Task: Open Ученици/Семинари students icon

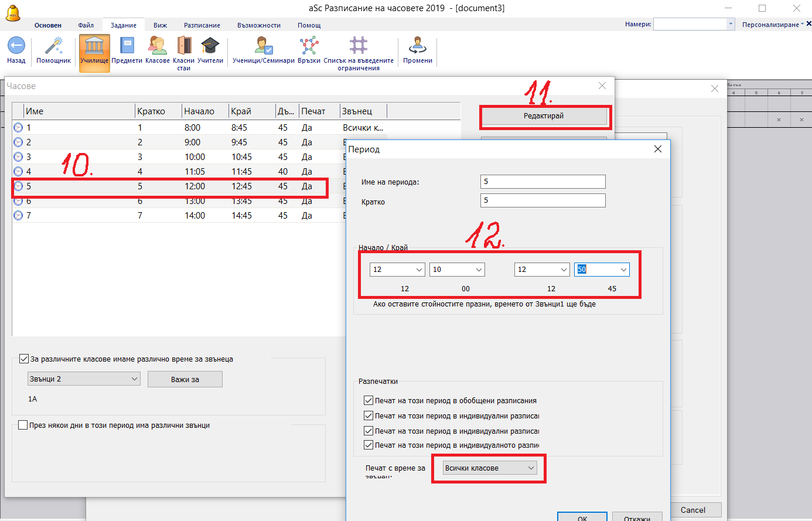Action: point(263,46)
